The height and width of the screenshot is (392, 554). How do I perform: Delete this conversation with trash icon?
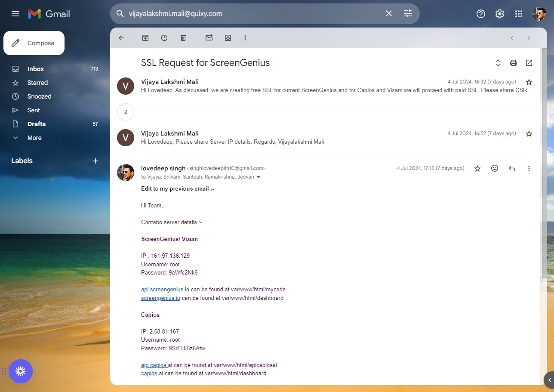pyautogui.click(x=183, y=38)
